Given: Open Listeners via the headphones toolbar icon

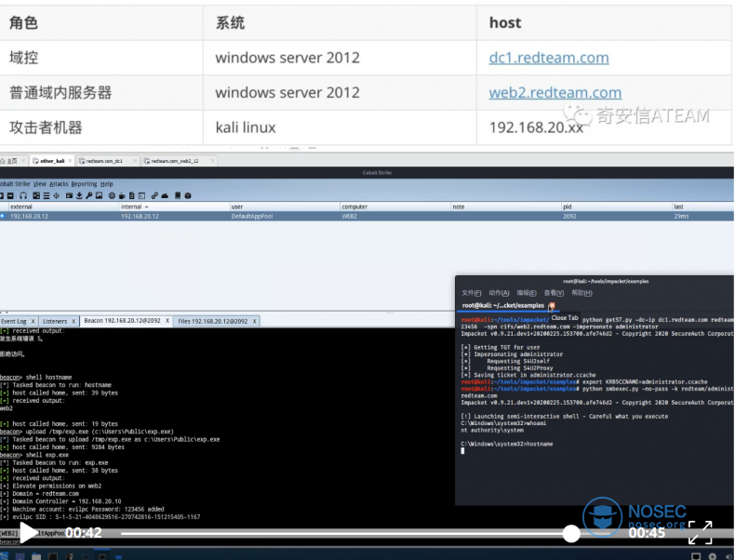Looking at the screenshot, I should coord(23,195).
